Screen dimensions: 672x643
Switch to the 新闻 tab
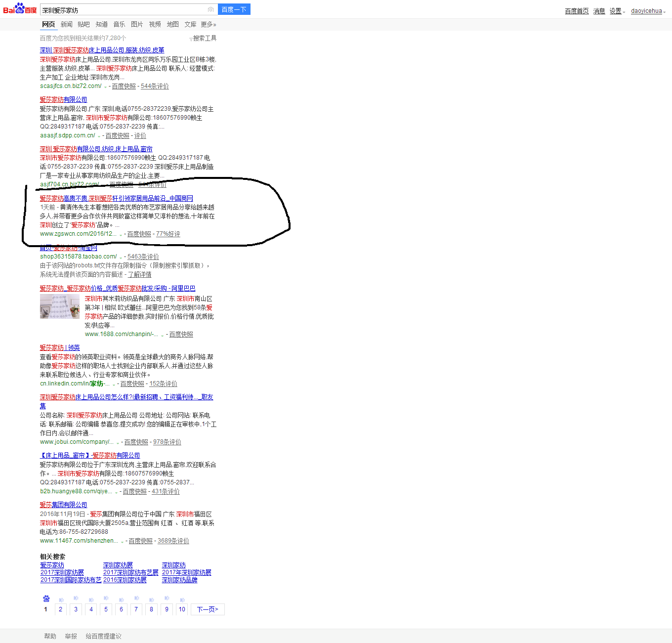tap(66, 24)
